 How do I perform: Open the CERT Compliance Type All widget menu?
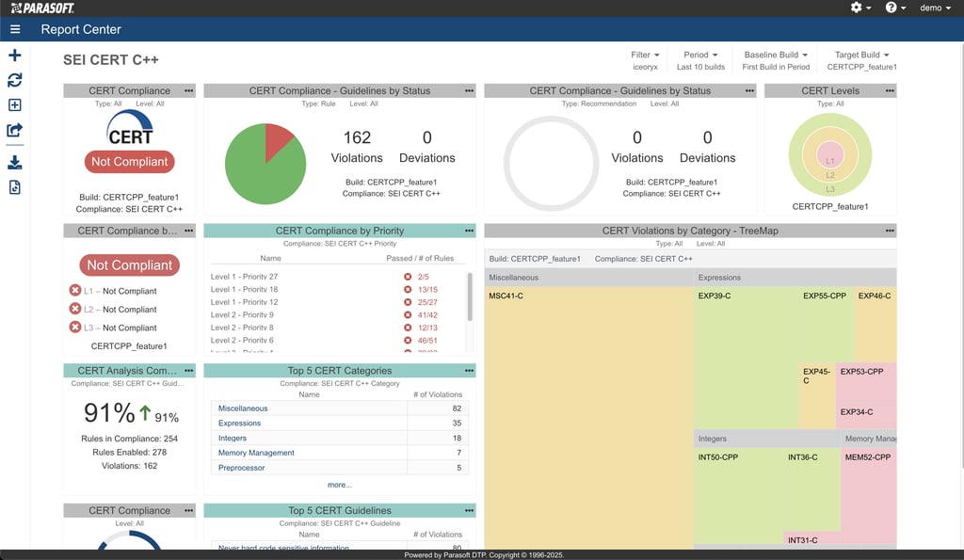point(188,90)
